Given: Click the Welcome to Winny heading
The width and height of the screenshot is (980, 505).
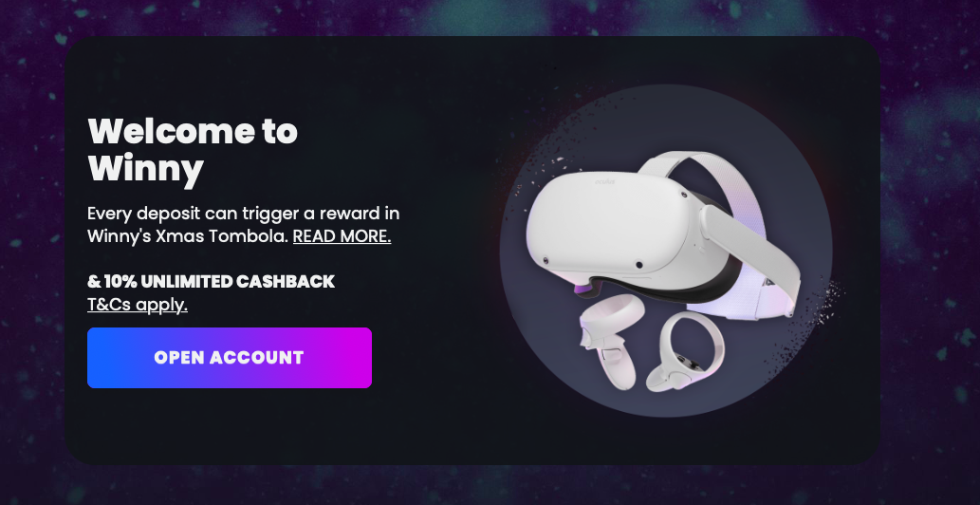Looking at the screenshot, I should [193, 150].
